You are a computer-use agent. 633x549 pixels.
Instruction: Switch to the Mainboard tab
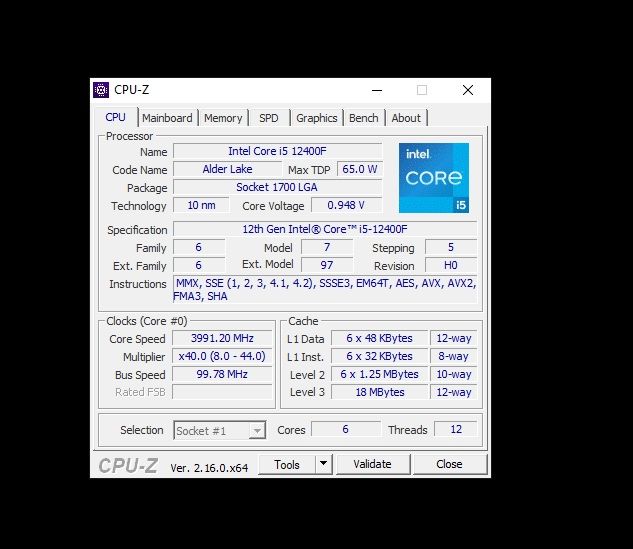[x=167, y=118]
